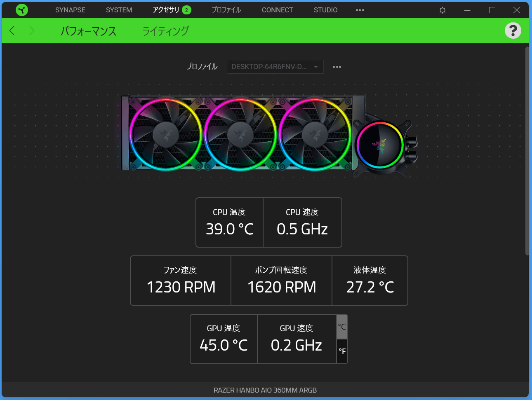The height and width of the screenshot is (400, 532).
Task: Switch temperature unit to °C
Action: click(342, 327)
